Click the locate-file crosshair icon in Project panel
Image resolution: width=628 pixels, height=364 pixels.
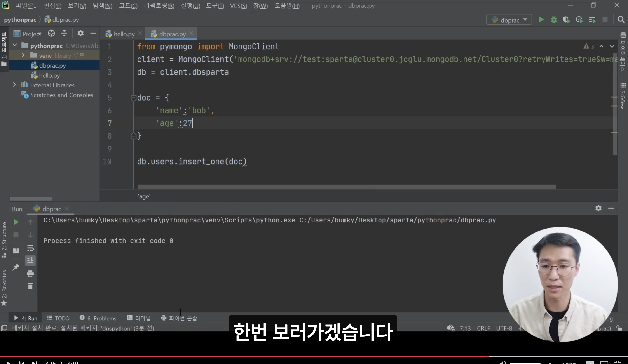[x=51, y=33]
